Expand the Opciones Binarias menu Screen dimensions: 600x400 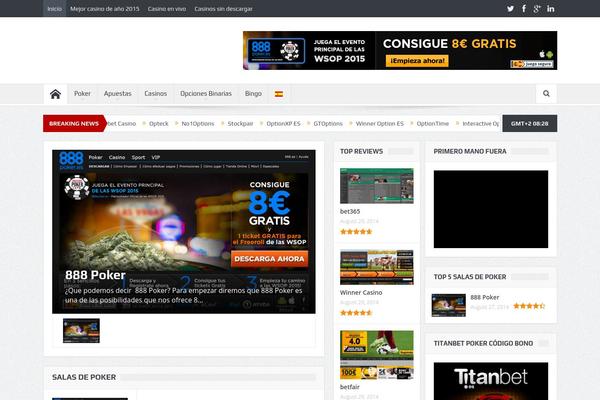pyautogui.click(x=206, y=94)
